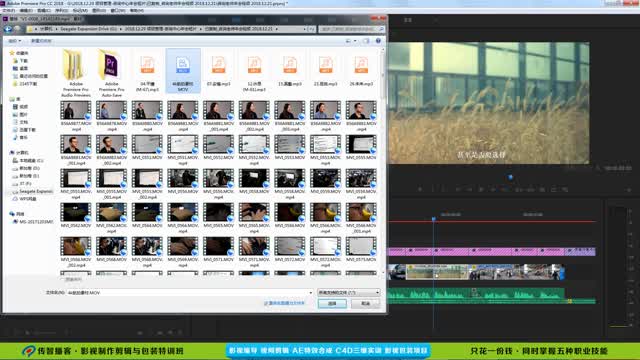Click the search magnifier icon in dialog

click(x=382, y=29)
